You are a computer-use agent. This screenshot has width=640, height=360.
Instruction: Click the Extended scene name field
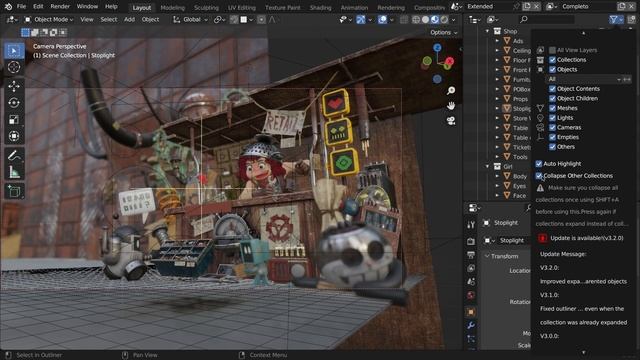coord(490,7)
